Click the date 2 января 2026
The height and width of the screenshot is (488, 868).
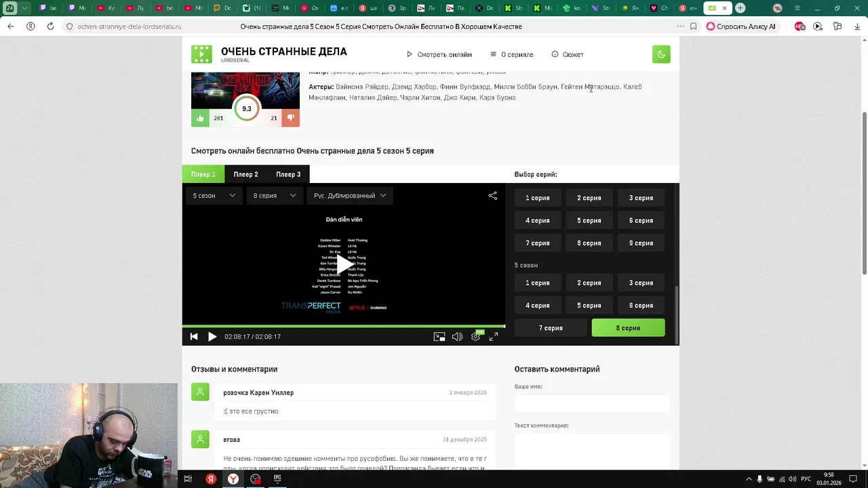point(468,393)
